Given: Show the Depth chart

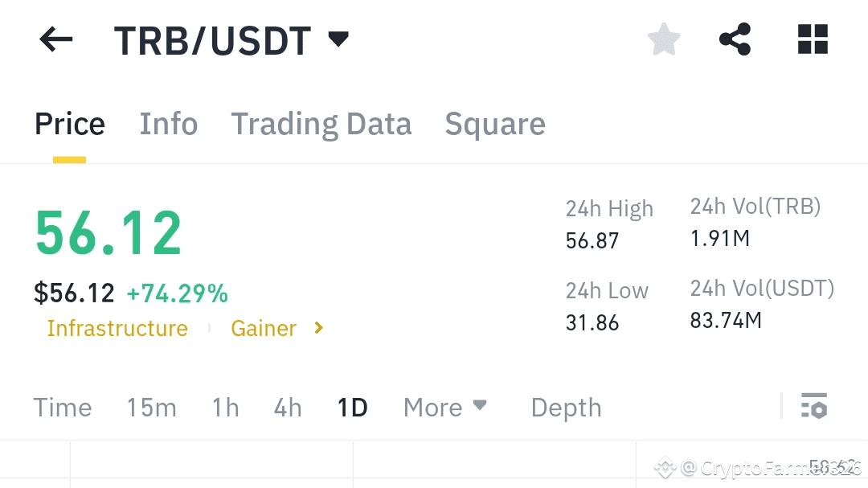Looking at the screenshot, I should 566,408.
